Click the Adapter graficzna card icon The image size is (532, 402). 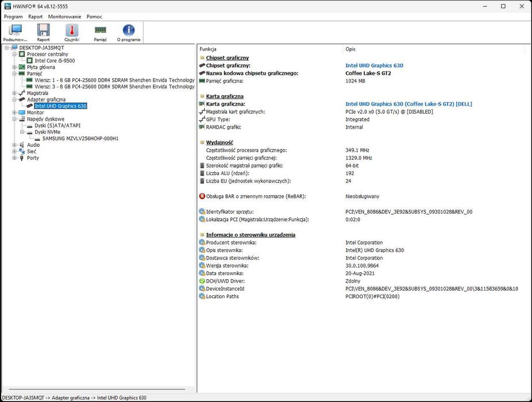pos(22,99)
